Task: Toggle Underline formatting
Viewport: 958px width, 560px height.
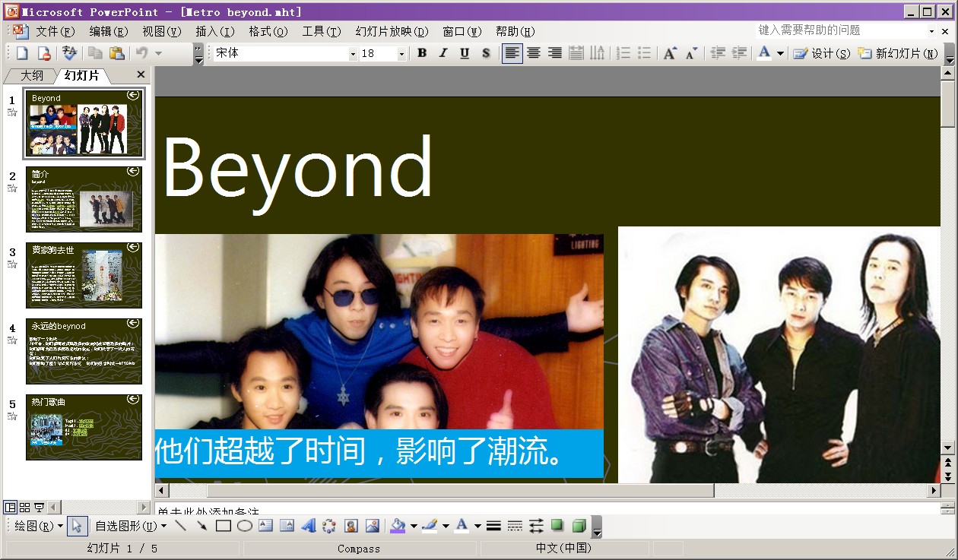Action: point(465,53)
